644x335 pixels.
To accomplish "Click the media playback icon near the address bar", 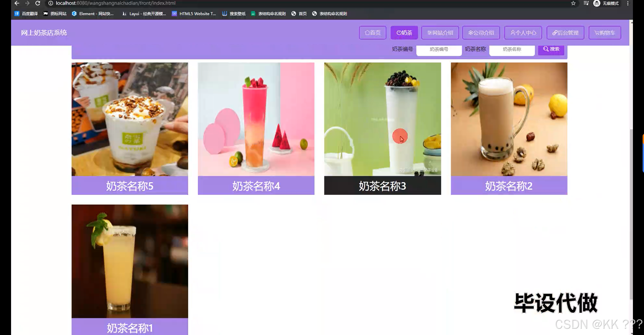I will [586, 3].
